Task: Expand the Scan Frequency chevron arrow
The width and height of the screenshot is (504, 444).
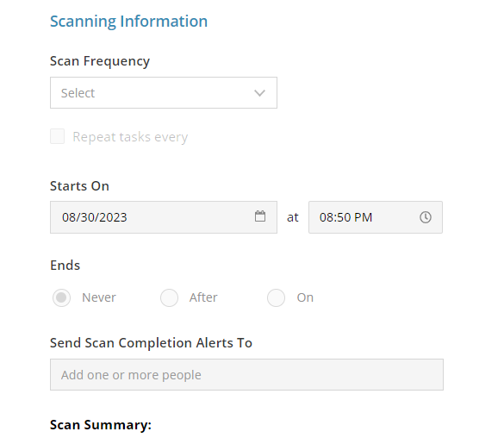Action: pos(259,93)
